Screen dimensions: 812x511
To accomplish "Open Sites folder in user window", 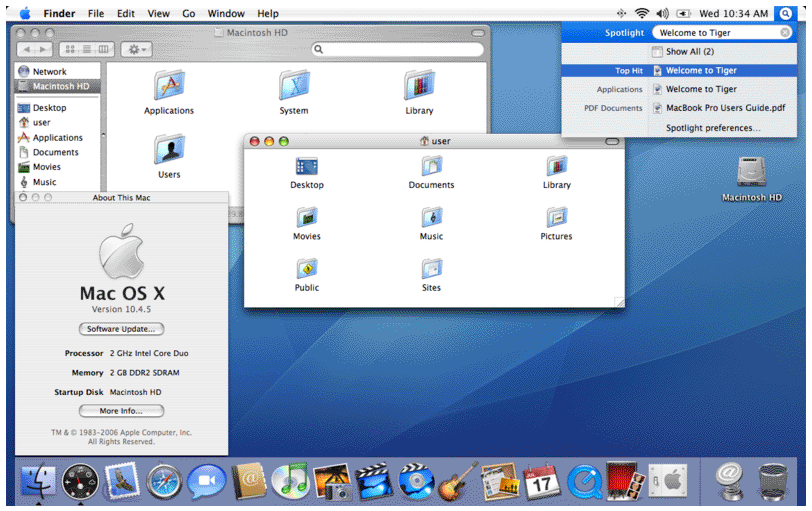I will (x=431, y=274).
